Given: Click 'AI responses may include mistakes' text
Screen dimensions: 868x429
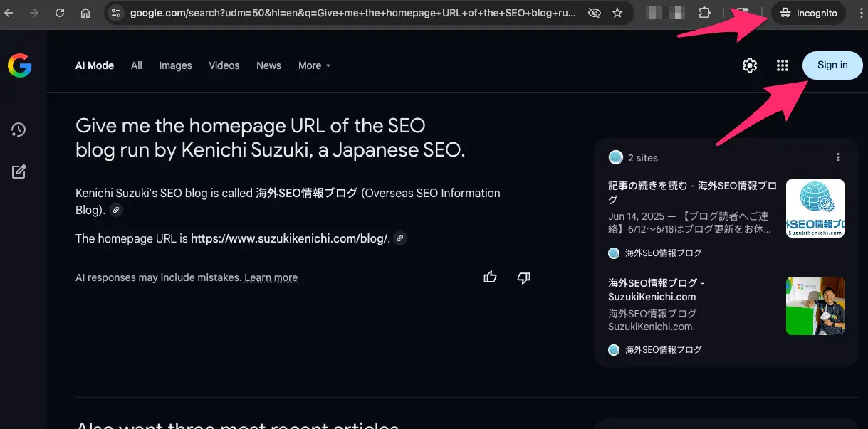Looking at the screenshot, I should [158, 277].
